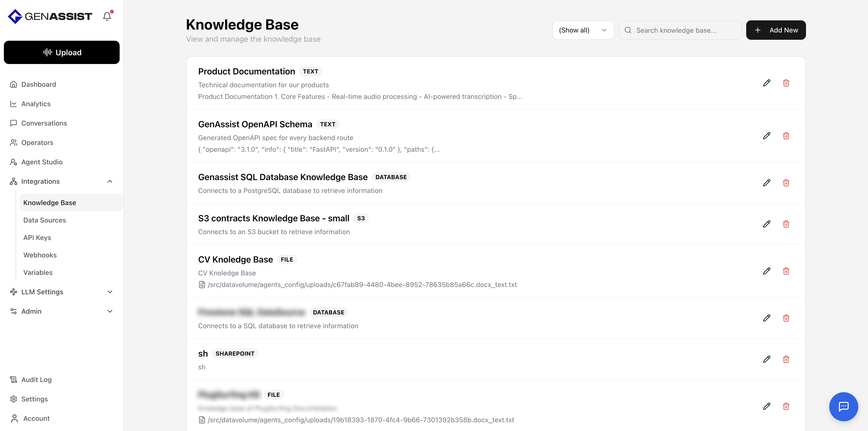Focus the Search knowledge base field
The image size is (868, 431).
point(684,30)
